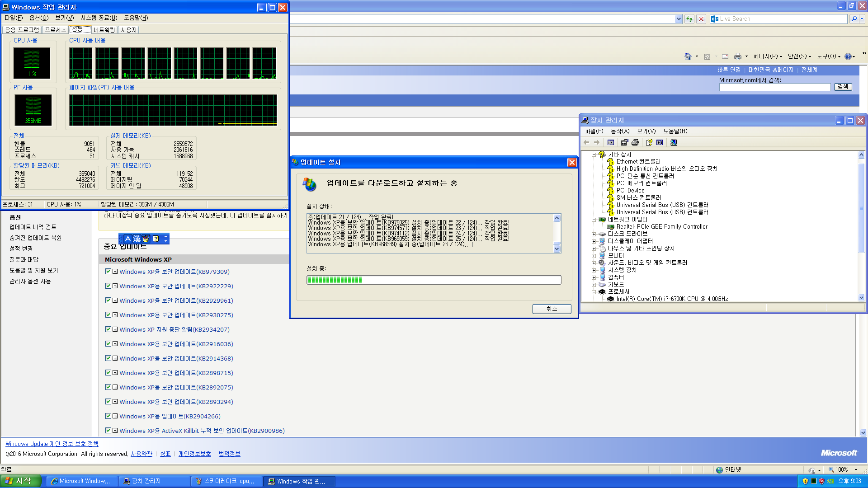Click the Device Manager vertical scrollbar thumb
The height and width of the screenshot is (488, 868).
861,208
